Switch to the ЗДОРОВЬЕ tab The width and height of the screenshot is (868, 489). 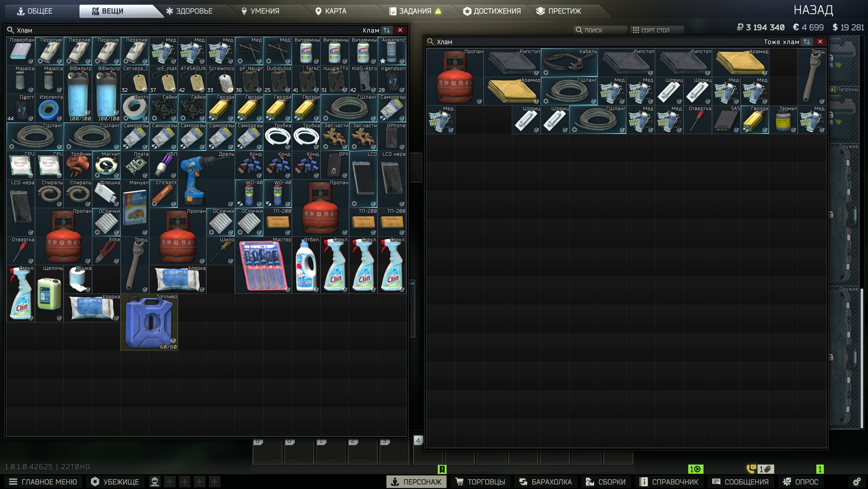(189, 11)
